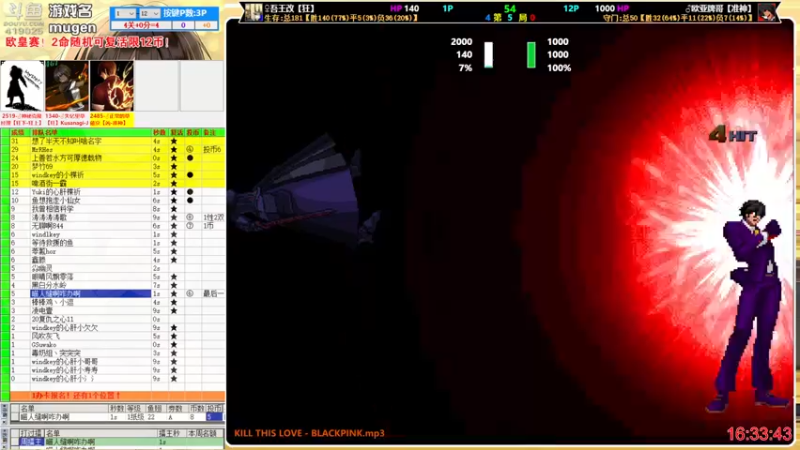Click the black dot in windkey的小棵祈 row
Screen dimensions: 800x450
tap(190, 175)
